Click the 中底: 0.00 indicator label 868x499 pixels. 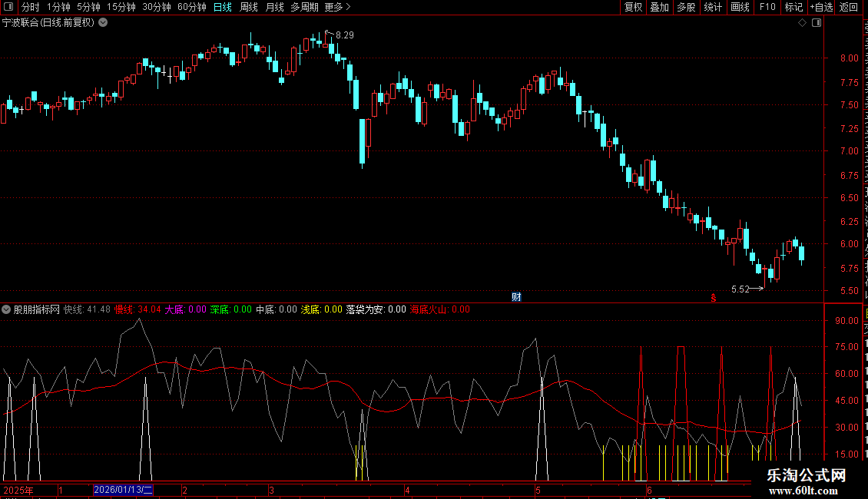(277, 310)
